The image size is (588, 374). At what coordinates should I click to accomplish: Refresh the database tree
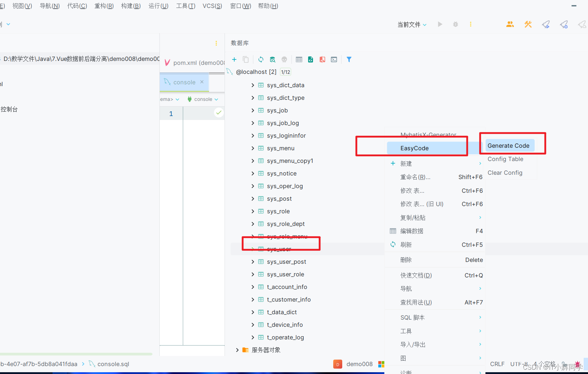(261, 59)
